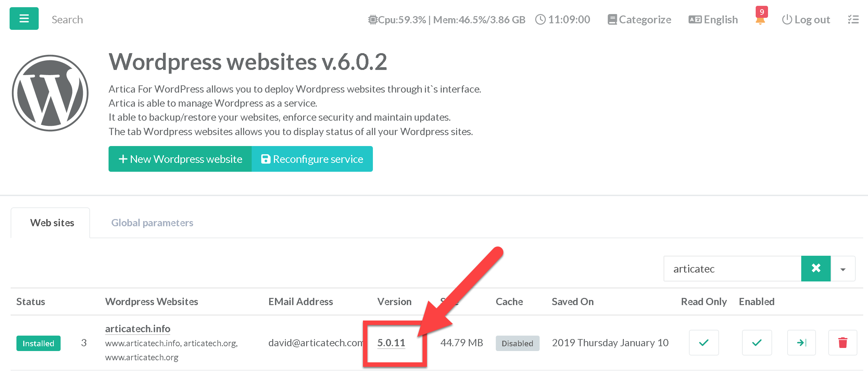The width and height of the screenshot is (868, 386).
Task: Click the notification bell icon
Action: tap(760, 19)
